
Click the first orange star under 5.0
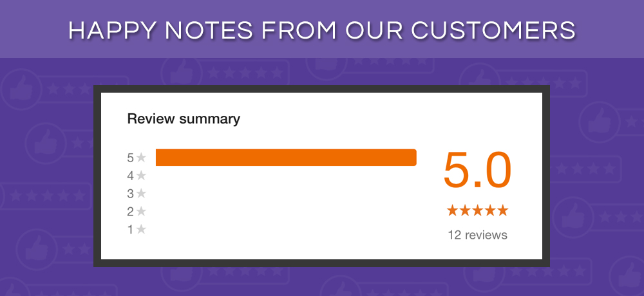pyautogui.click(x=452, y=210)
